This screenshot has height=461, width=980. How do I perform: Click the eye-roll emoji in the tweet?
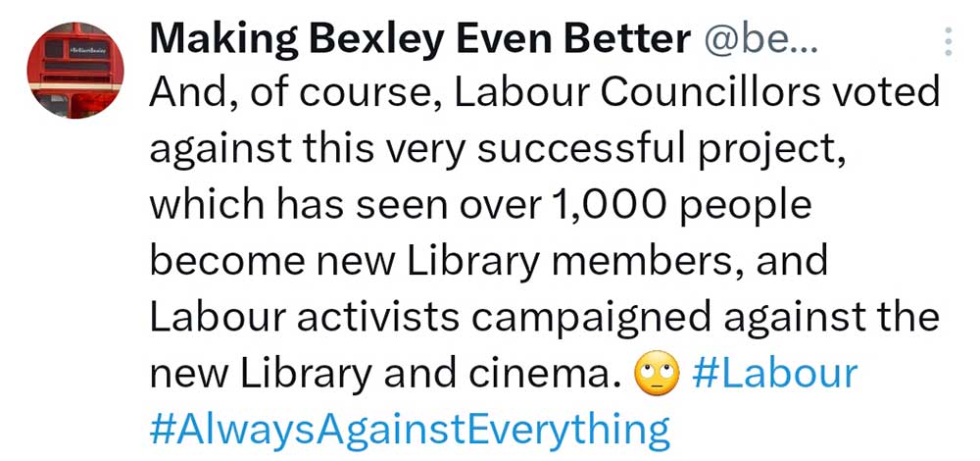pyautogui.click(x=657, y=376)
